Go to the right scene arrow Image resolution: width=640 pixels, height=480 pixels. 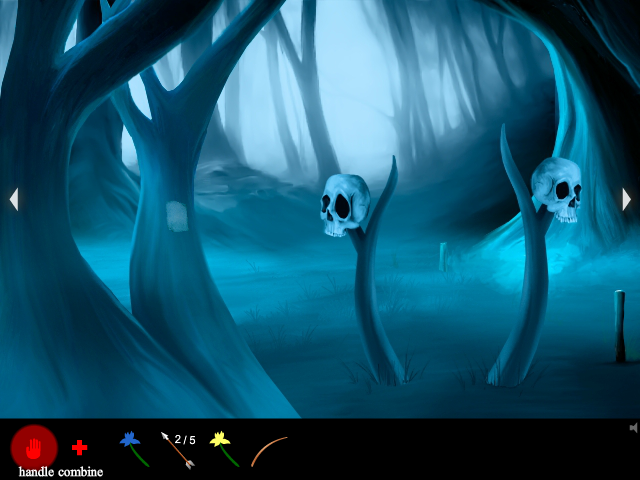627,199
